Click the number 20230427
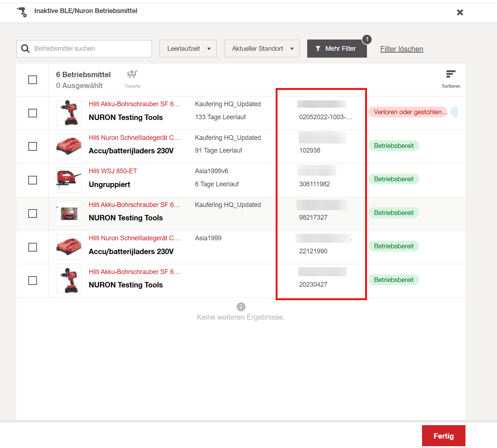 [313, 285]
